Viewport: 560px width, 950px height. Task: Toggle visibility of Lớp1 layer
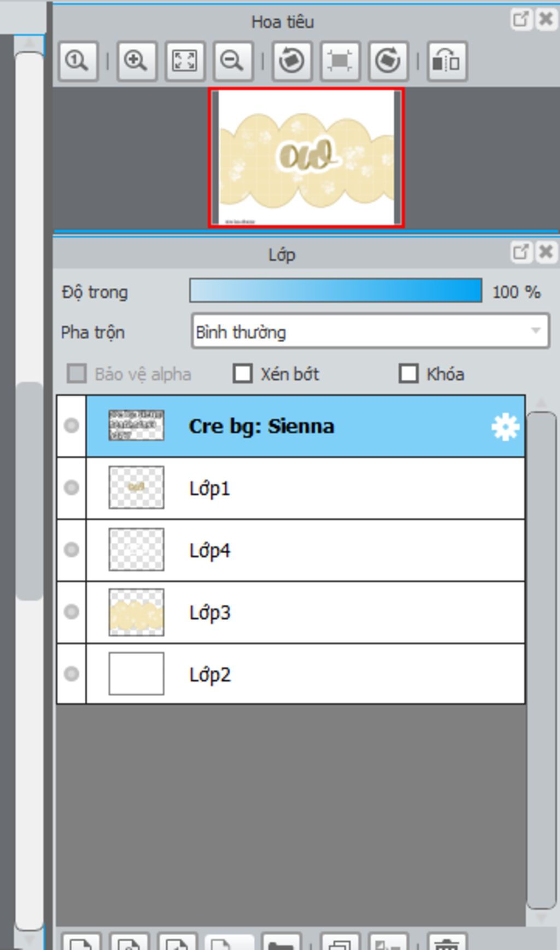pos(71,488)
